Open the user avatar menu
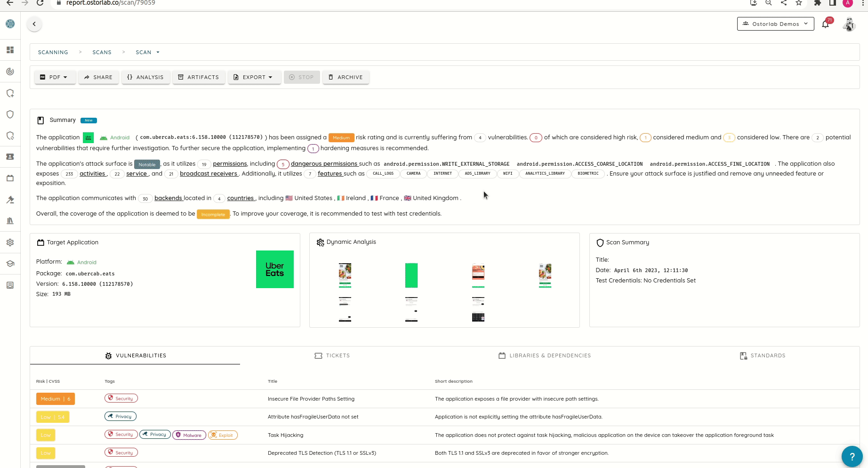 849,24
